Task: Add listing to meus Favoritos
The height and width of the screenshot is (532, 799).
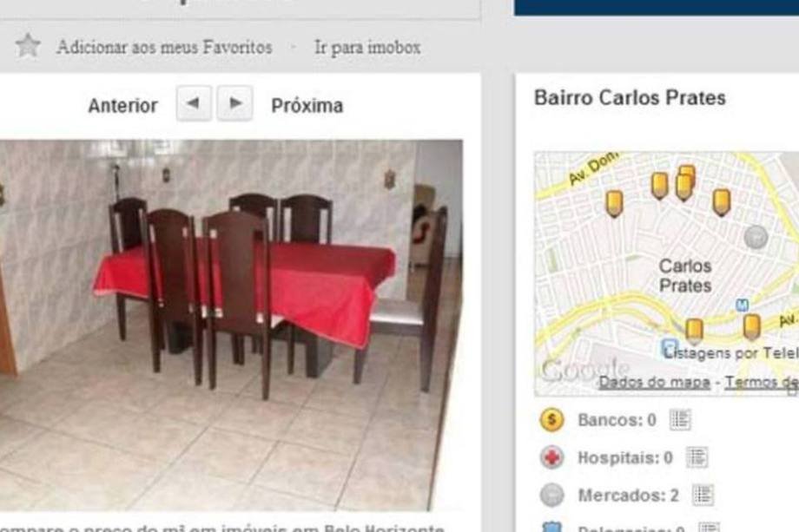Action: click(164, 47)
